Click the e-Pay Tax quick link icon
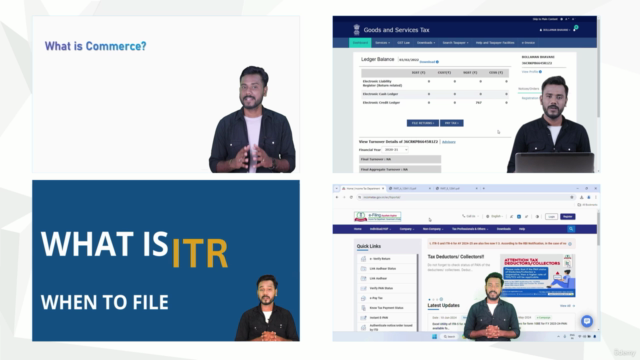 tap(363, 298)
